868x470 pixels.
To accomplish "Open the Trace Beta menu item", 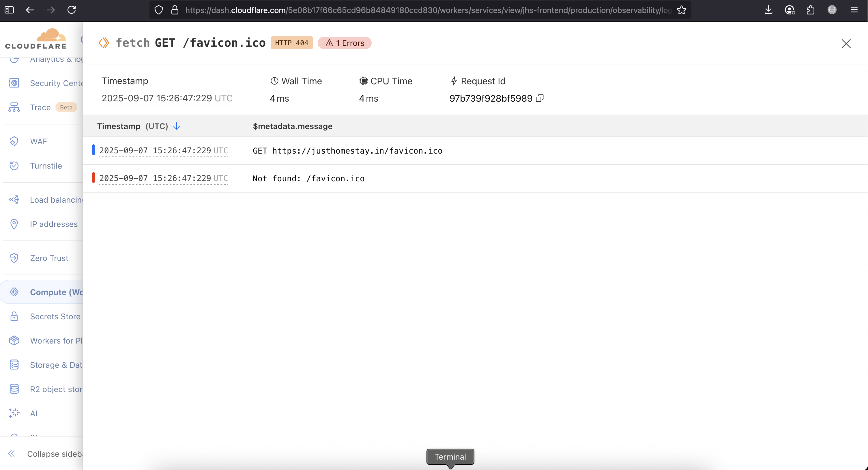I will (x=40, y=107).
